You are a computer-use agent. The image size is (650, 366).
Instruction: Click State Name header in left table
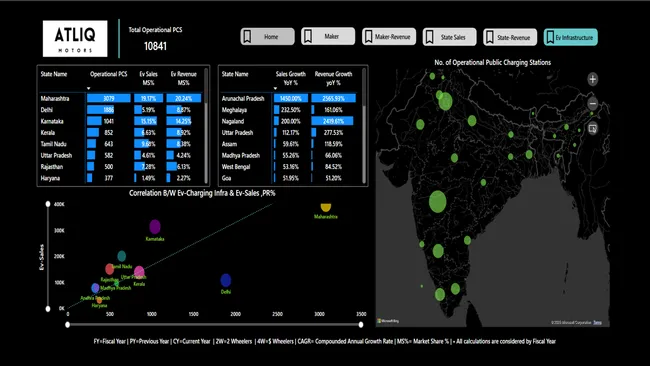(53, 74)
